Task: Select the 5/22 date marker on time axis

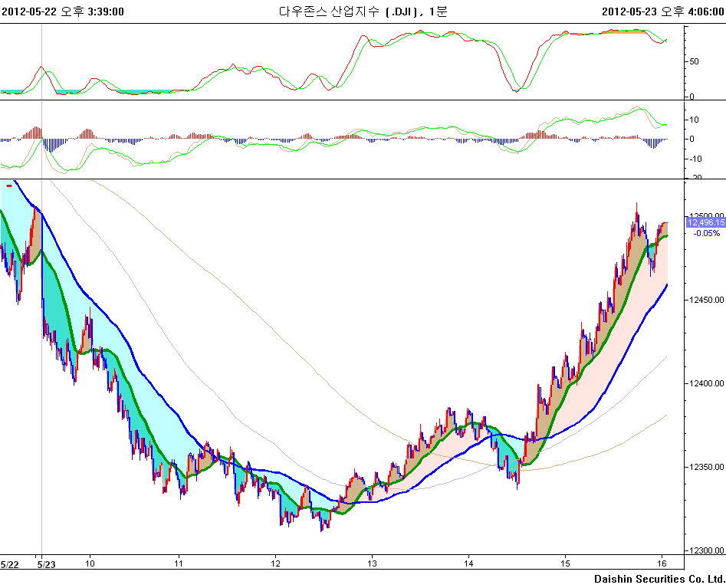Action: [x=10, y=564]
